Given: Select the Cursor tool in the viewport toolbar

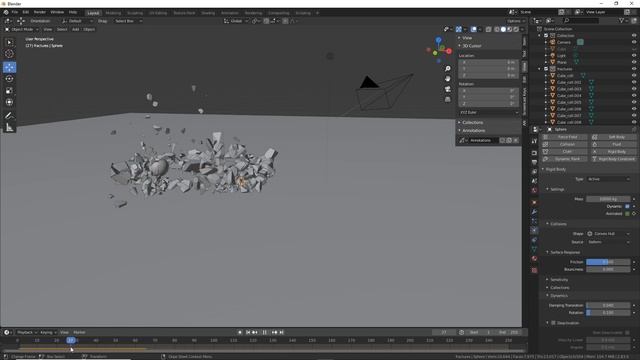Looking at the screenshot, I should (x=9, y=54).
